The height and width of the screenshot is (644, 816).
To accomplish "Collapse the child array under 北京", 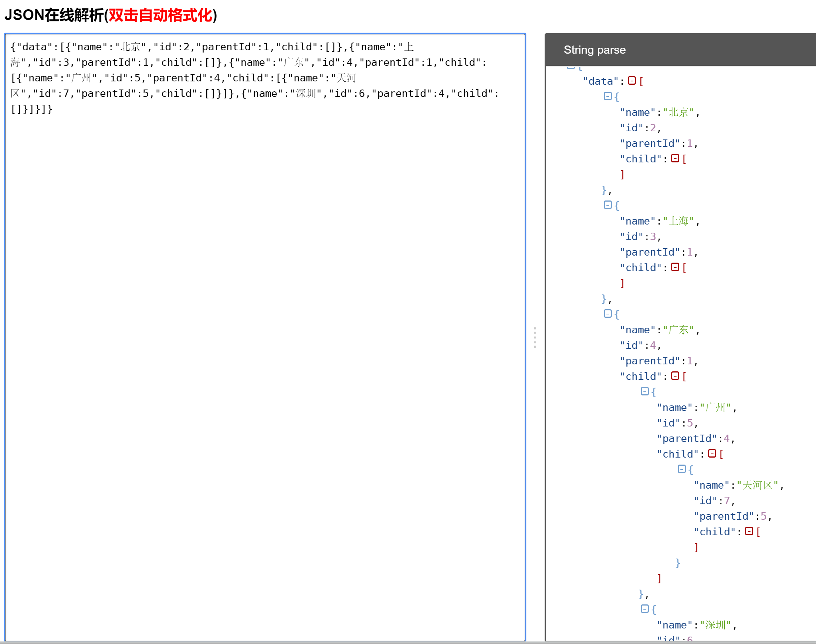I will (x=675, y=159).
